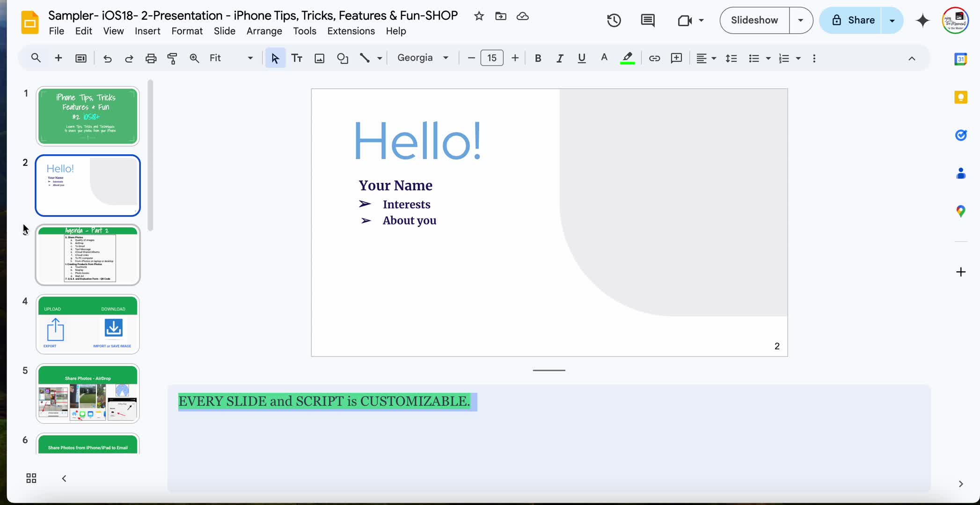The width and height of the screenshot is (980, 505).
Task: Insert a text box
Action: pyautogui.click(x=297, y=58)
